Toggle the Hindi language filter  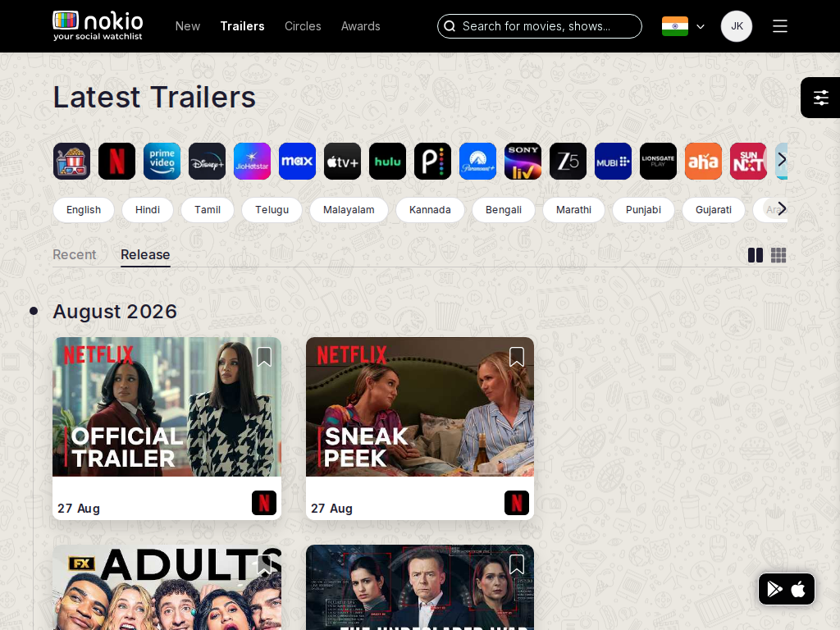pyautogui.click(x=148, y=209)
